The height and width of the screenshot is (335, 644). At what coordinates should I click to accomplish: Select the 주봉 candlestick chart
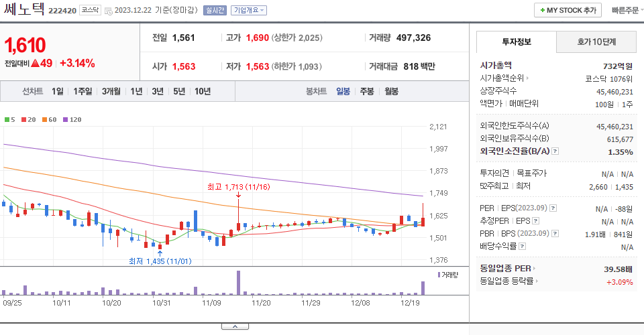367,91
